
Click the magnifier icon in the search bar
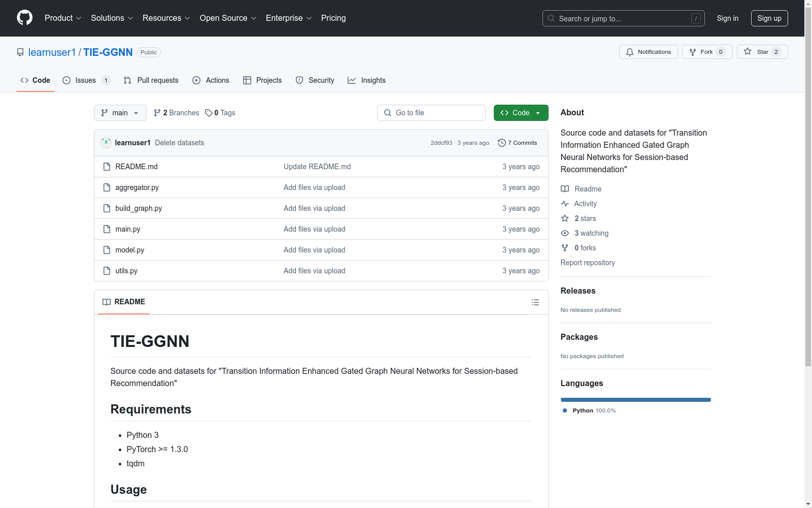(551, 18)
